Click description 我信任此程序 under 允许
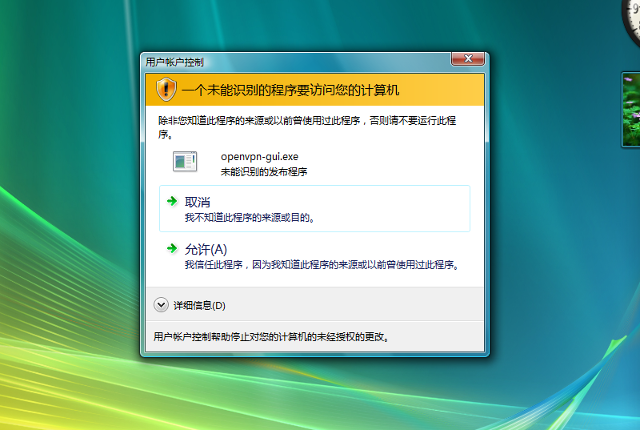 322,265
